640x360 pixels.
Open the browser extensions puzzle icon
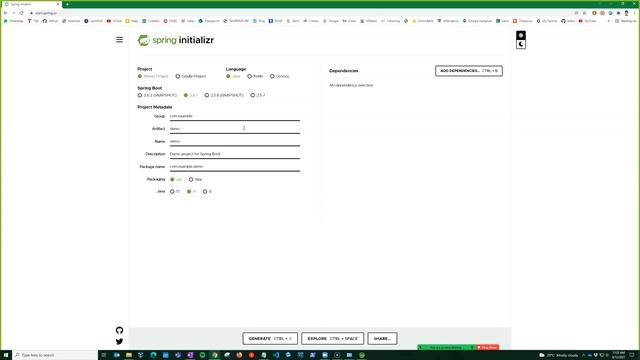point(618,13)
